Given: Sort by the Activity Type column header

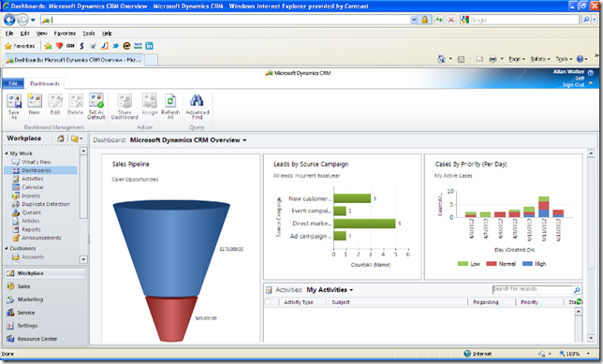Looking at the screenshot, I should [299, 302].
